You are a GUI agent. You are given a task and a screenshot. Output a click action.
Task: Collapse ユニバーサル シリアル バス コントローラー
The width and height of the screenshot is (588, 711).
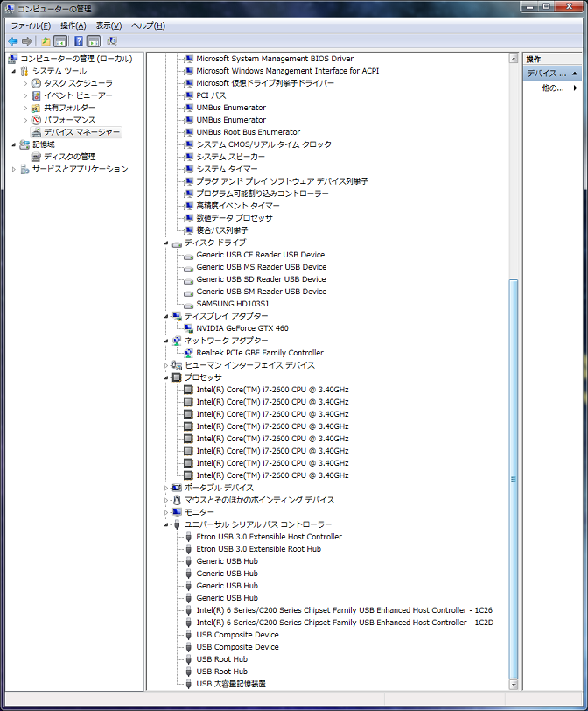pyautogui.click(x=166, y=525)
